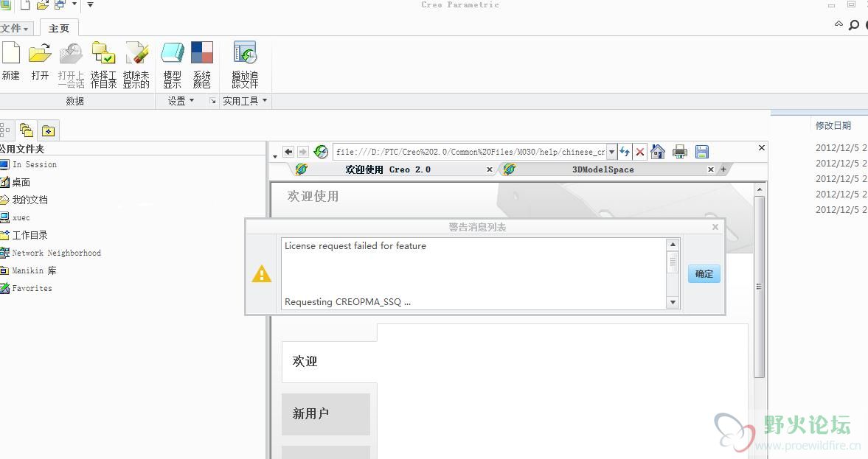Open the 设置 group dialog launcher arrow

click(212, 101)
